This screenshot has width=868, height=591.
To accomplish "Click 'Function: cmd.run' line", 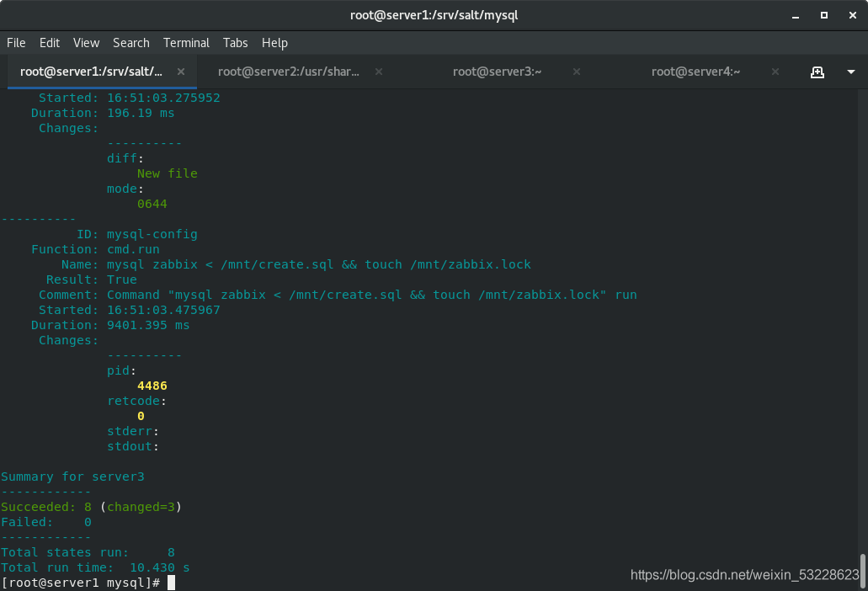I will (x=95, y=249).
